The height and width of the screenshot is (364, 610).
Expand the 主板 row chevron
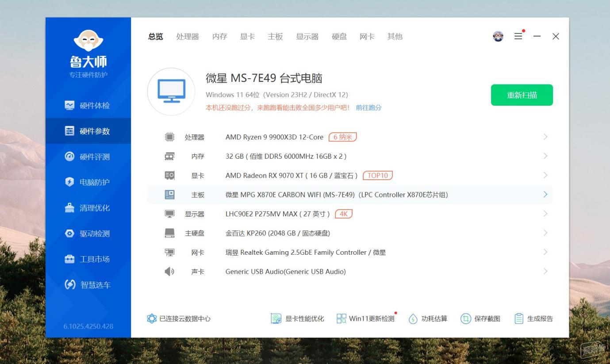(x=545, y=195)
